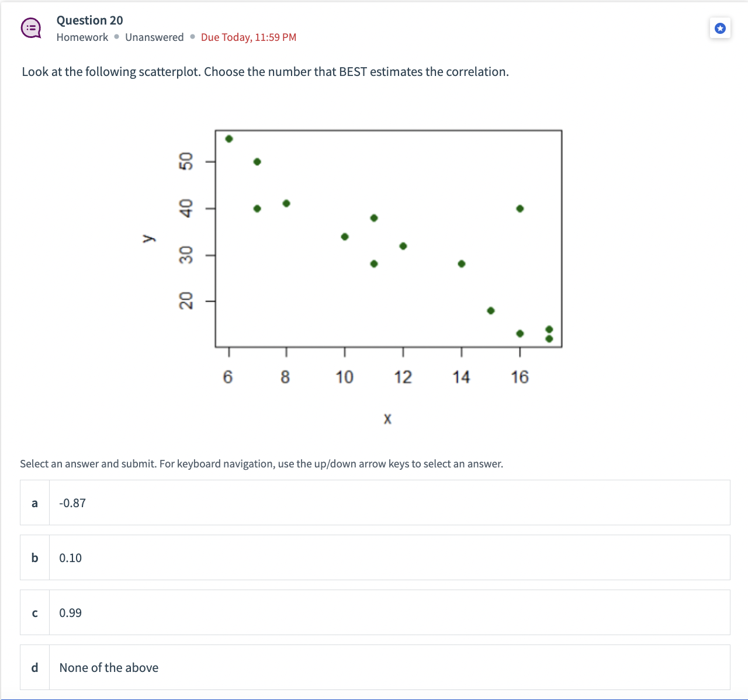Click the Homework label
This screenshot has height=700, width=748.
[x=82, y=37]
